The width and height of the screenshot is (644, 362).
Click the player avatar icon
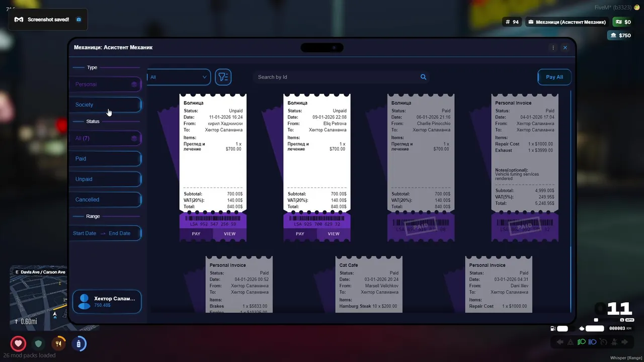85,302
